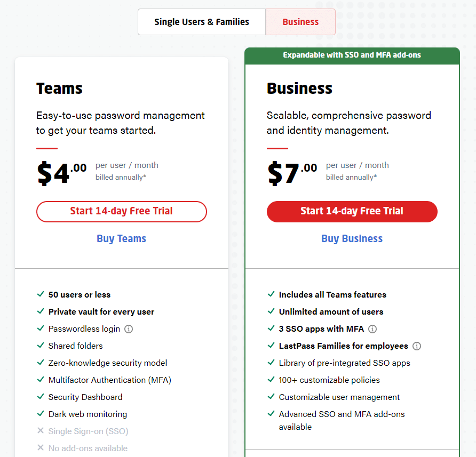Open LastPass Families for employees info icon
This screenshot has height=457, width=476.
[x=416, y=346]
